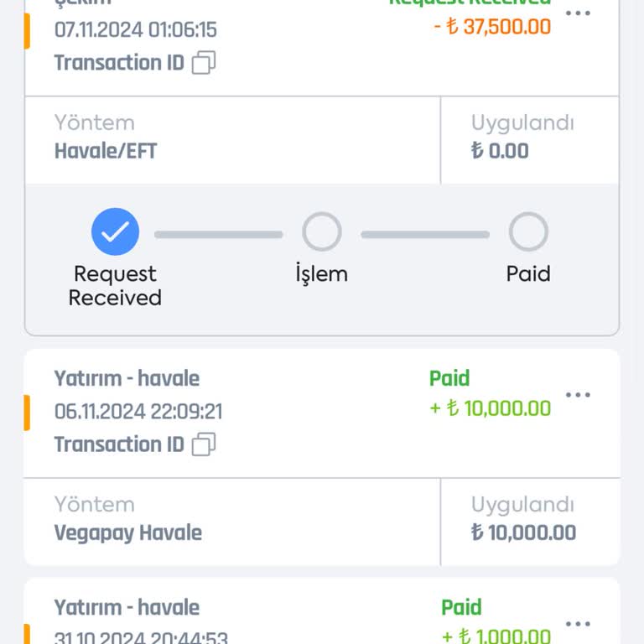Expand the Yatırım - havale entry dated 31.10.2024
This screenshot has height=644, width=644.
tap(127, 608)
